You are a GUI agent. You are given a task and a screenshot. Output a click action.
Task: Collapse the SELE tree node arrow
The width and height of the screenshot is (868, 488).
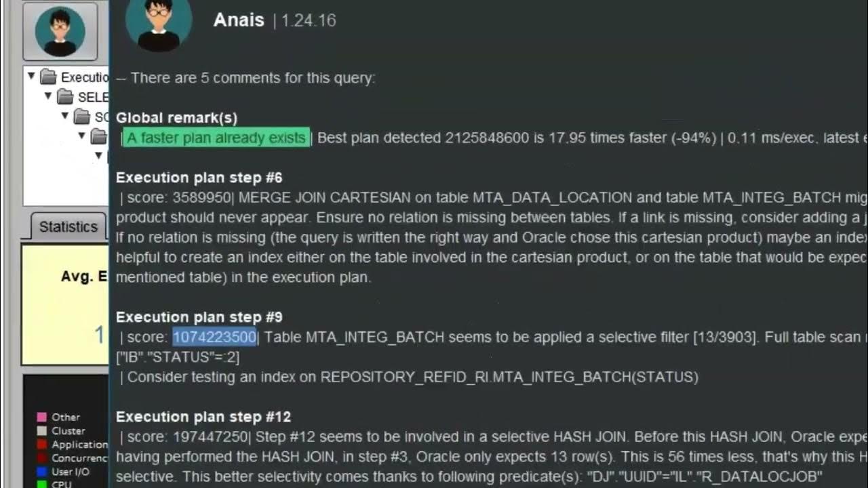coord(48,96)
